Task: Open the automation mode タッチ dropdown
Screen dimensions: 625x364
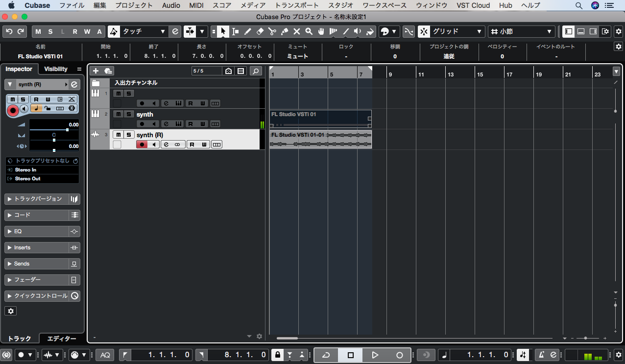Action: pos(144,31)
